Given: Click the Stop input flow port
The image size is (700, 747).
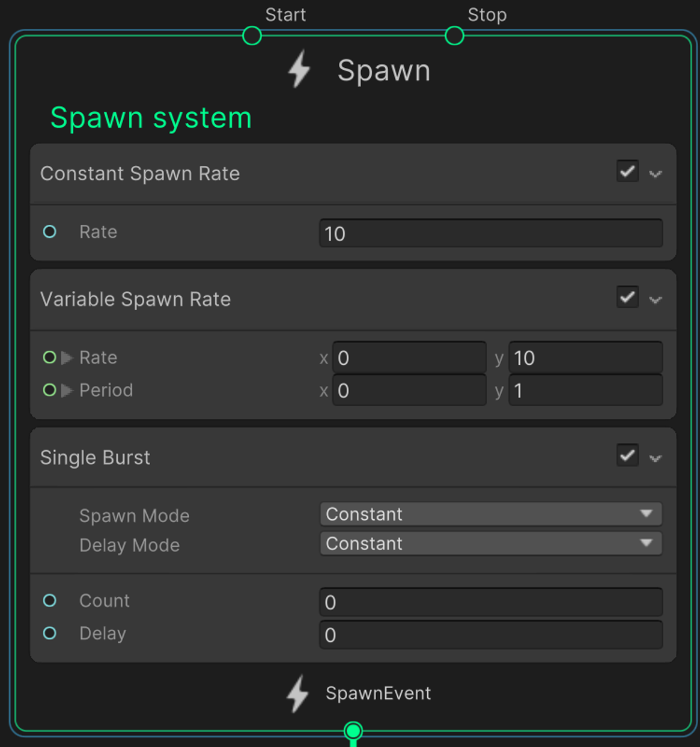Looking at the screenshot, I should click(x=454, y=36).
